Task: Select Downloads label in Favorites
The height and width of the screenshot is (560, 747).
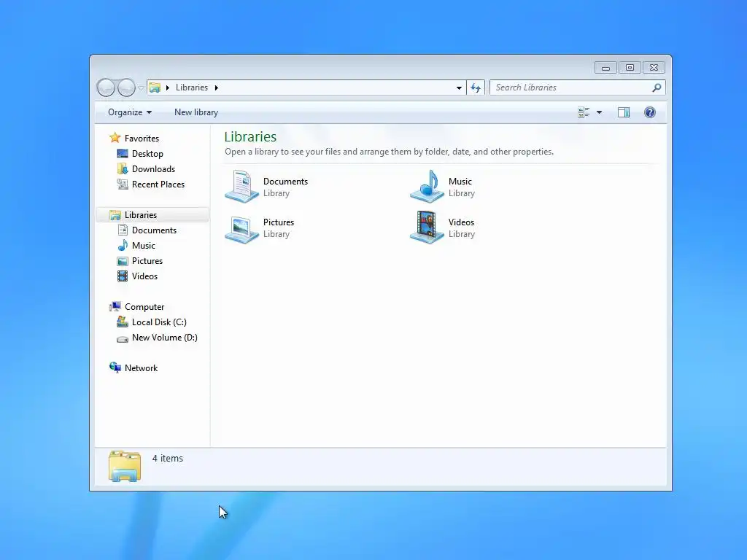Action: tap(153, 169)
